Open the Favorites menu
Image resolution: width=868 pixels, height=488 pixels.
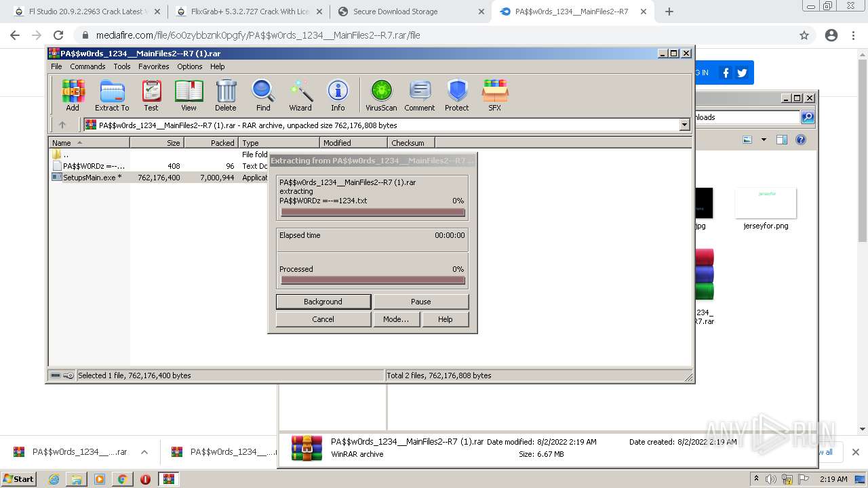(154, 66)
